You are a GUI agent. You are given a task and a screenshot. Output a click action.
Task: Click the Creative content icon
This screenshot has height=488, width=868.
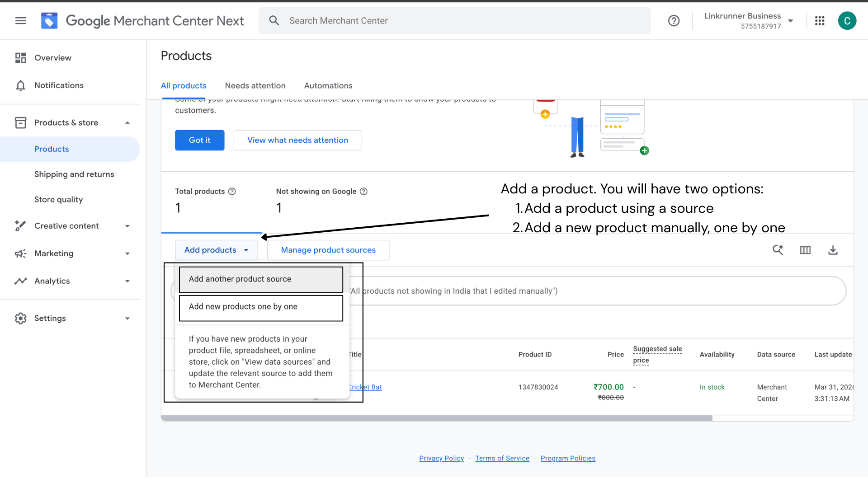pyautogui.click(x=20, y=226)
